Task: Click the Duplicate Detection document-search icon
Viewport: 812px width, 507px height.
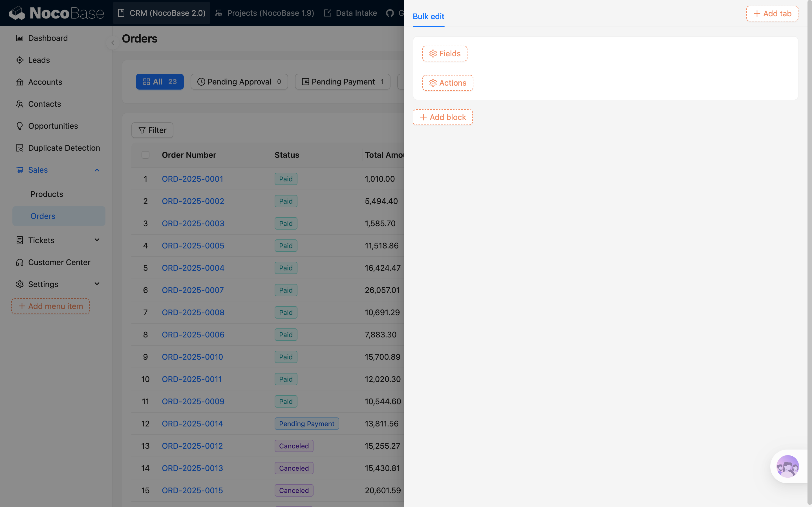Action: (19, 148)
